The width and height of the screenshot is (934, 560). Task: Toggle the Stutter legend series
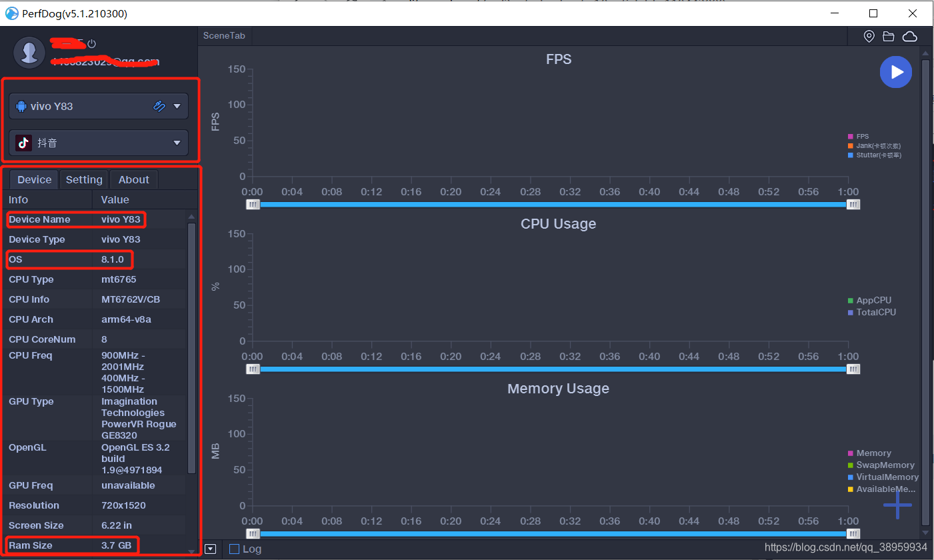[x=874, y=155]
